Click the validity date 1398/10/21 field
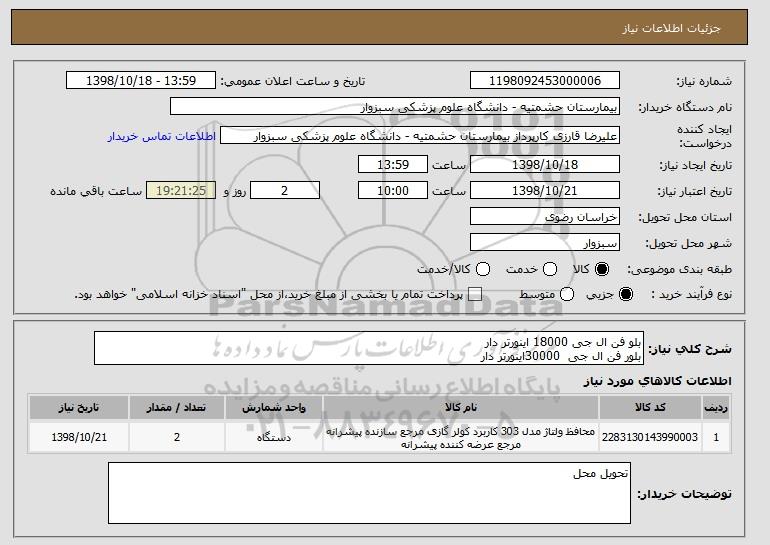The width and height of the screenshot is (770, 545). coord(545,191)
